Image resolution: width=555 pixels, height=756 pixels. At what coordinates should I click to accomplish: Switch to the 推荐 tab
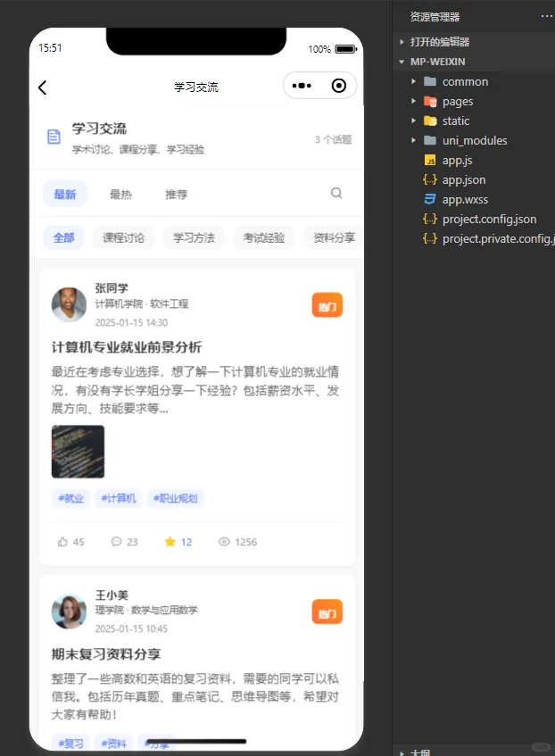176,195
